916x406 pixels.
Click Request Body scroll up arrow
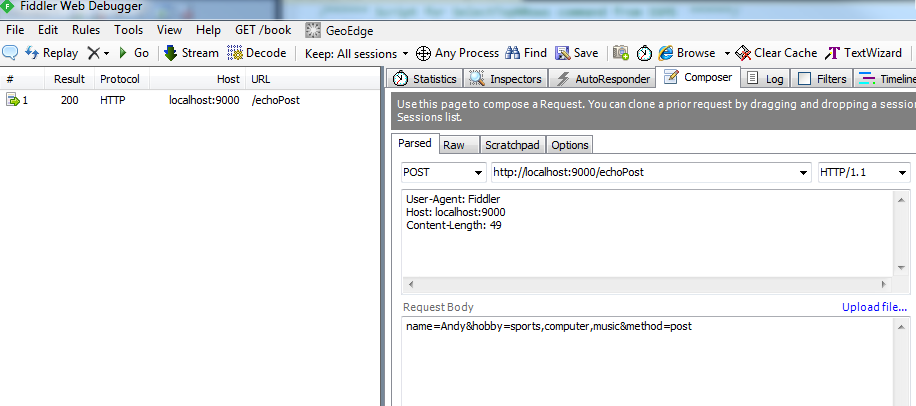click(901, 328)
